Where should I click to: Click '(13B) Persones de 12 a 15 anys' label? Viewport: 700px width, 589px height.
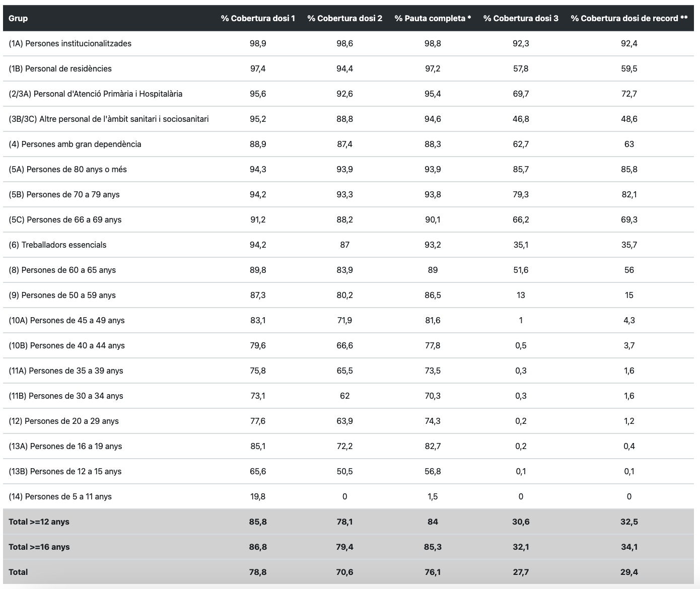[x=65, y=471]
